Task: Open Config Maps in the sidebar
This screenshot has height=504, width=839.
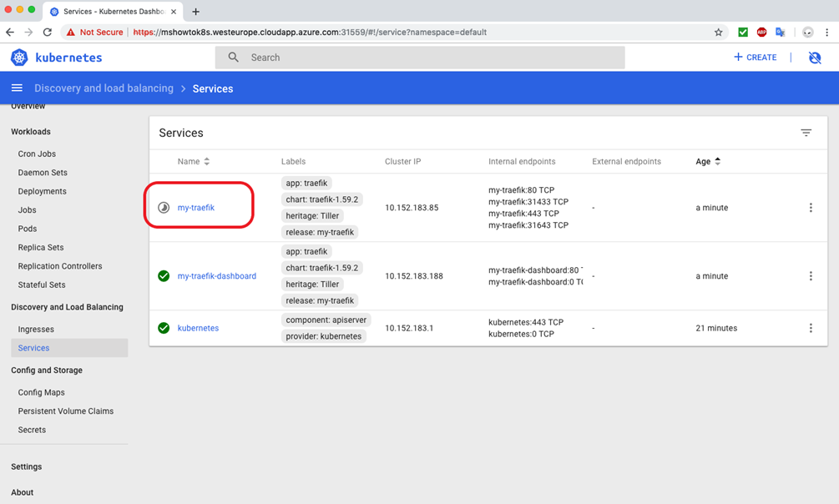Action: tap(41, 392)
